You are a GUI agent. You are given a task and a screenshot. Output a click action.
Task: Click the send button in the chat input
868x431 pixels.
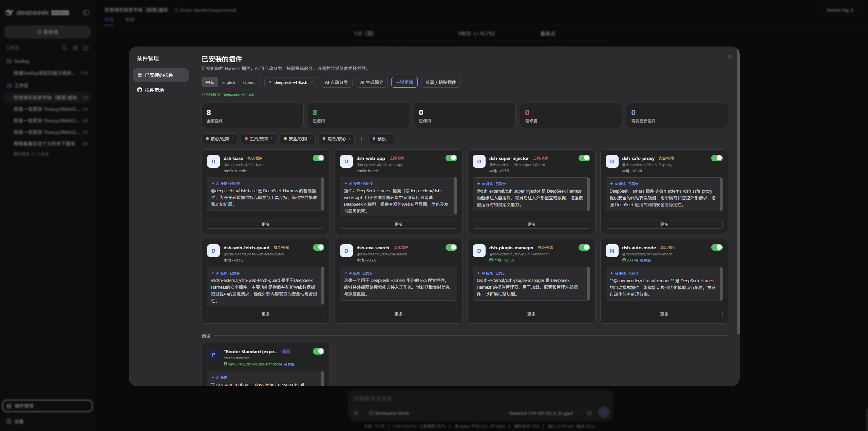(604, 413)
